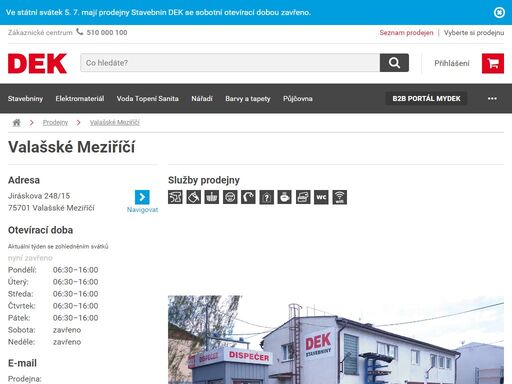Open the Barvy a tapety menu
Viewport: 512px width, 384px height.
[x=248, y=99]
